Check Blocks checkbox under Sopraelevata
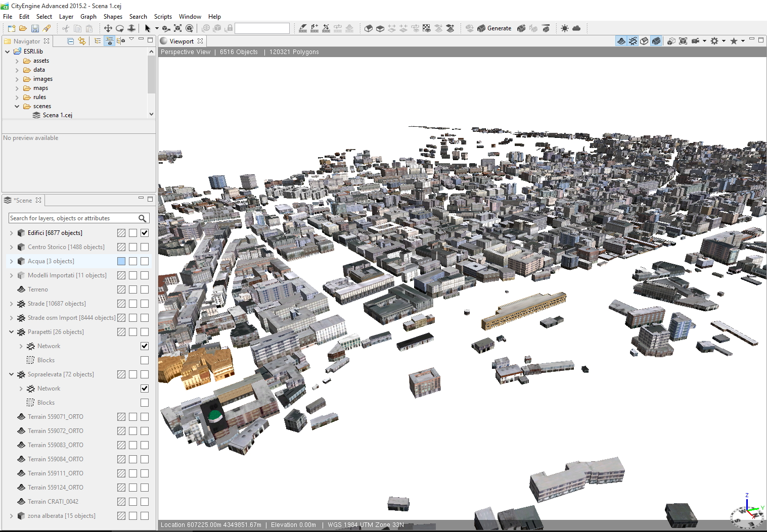767x532 pixels. [x=145, y=403]
